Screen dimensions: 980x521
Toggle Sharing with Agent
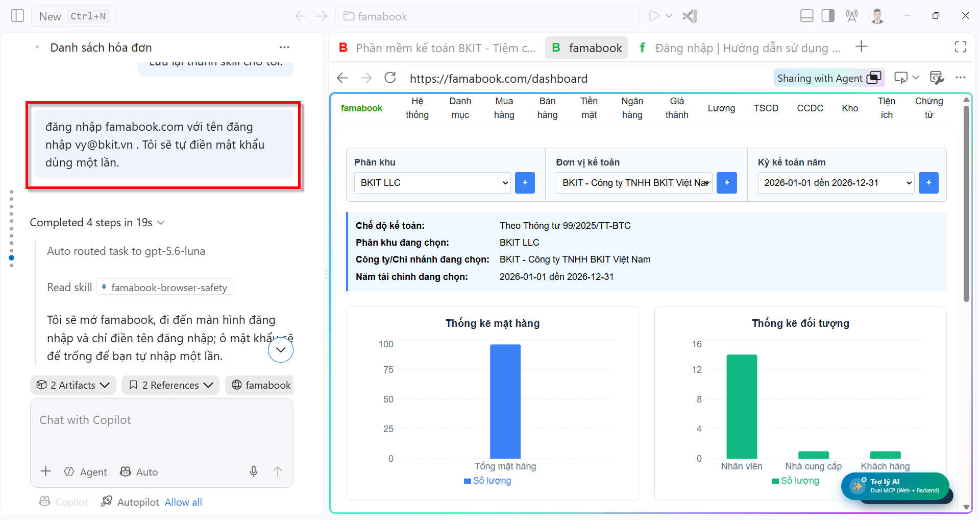coord(829,78)
